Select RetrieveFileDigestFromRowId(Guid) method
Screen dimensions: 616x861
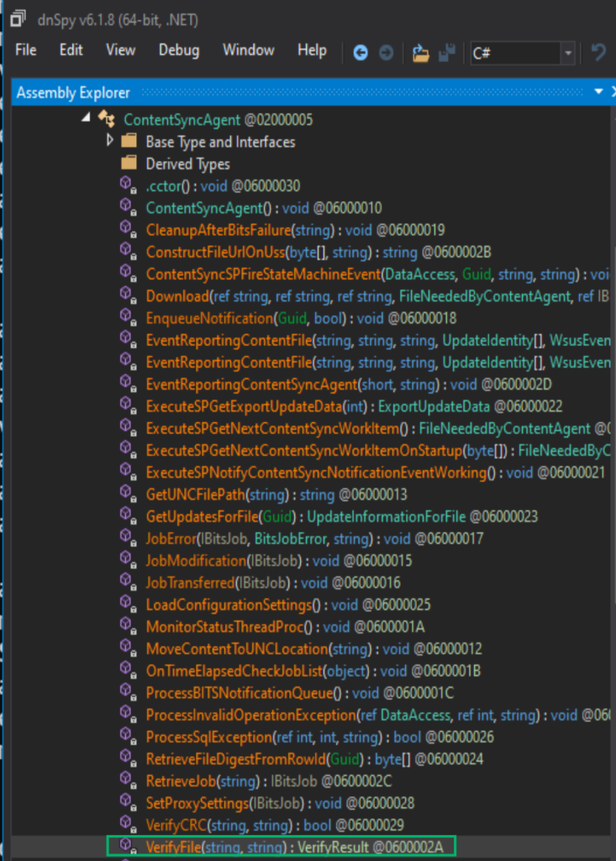coord(314,759)
